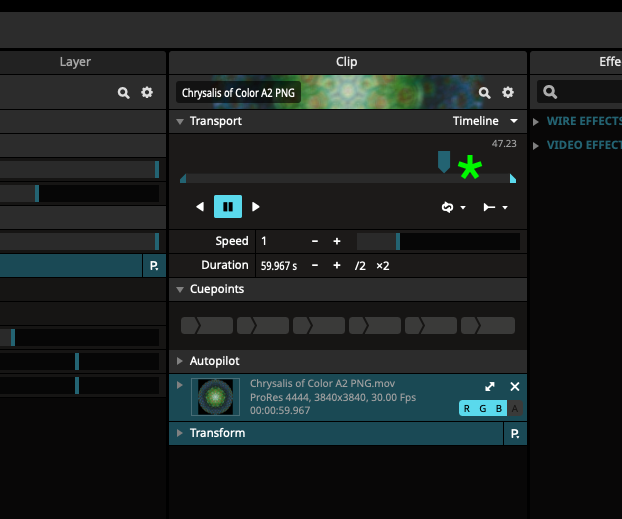This screenshot has width=622, height=519.
Task: Pause the clip playback
Action: pyautogui.click(x=228, y=207)
